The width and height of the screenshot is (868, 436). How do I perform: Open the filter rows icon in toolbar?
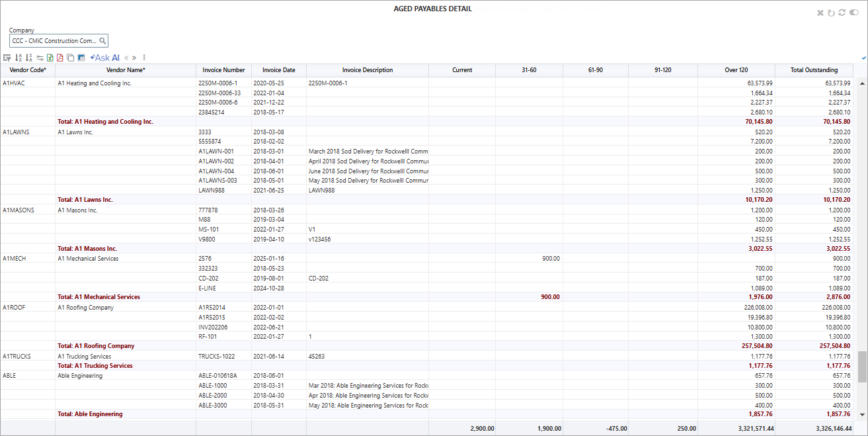click(7, 58)
